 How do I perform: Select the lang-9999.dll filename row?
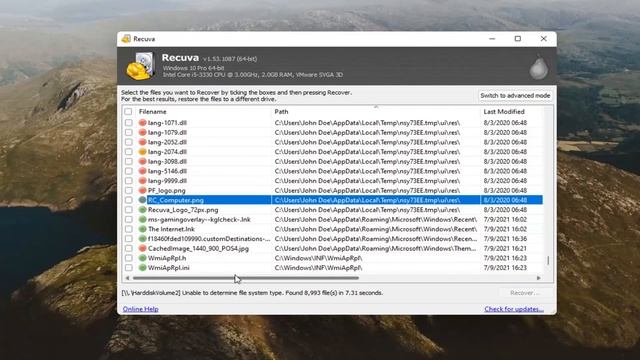point(167,180)
